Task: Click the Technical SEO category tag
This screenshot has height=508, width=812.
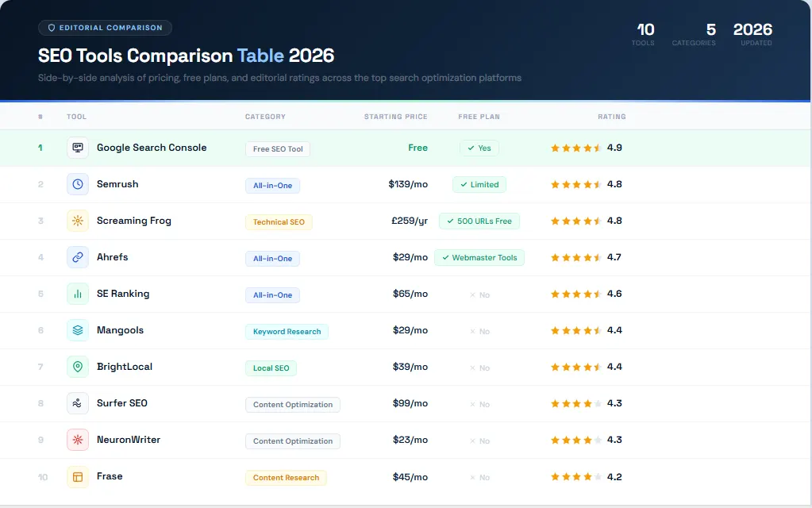Action: (x=279, y=222)
